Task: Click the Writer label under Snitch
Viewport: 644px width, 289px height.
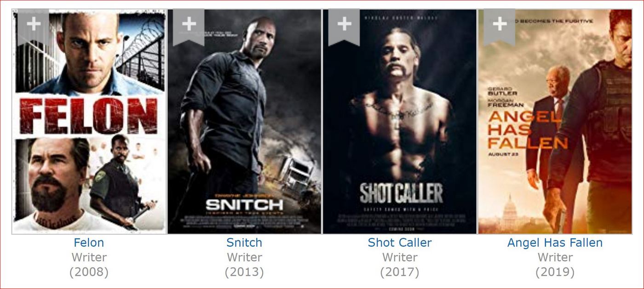Action: (244, 257)
